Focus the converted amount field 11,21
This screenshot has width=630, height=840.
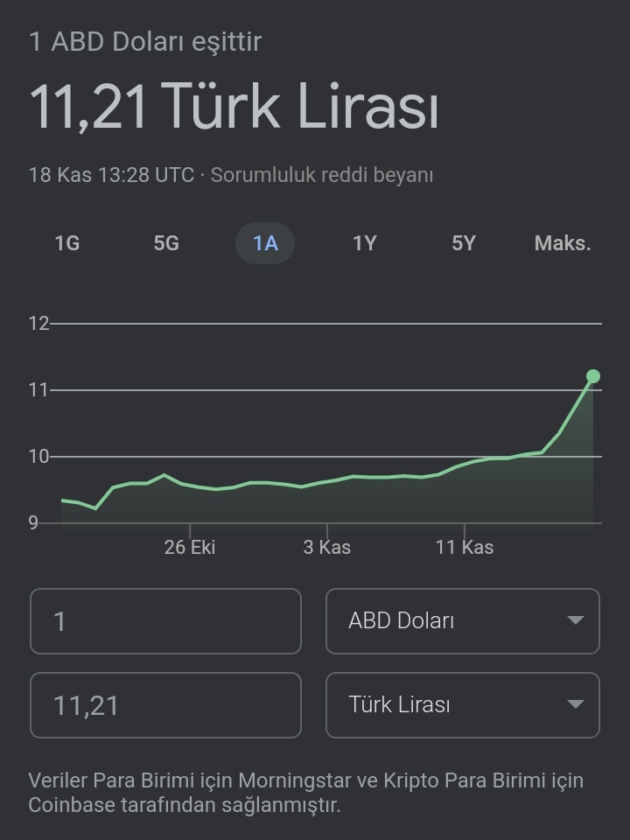click(x=165, y=705)
